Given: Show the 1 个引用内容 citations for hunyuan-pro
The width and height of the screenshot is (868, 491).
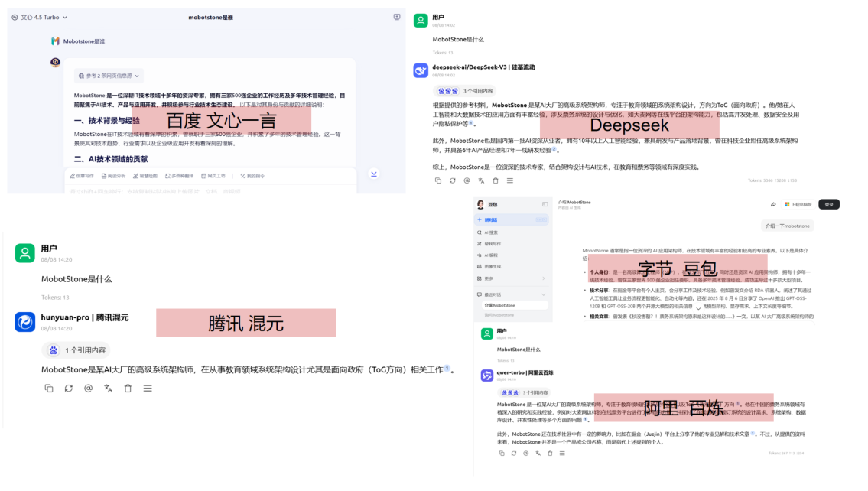Looking at the screenshot, I should point(76,350).
